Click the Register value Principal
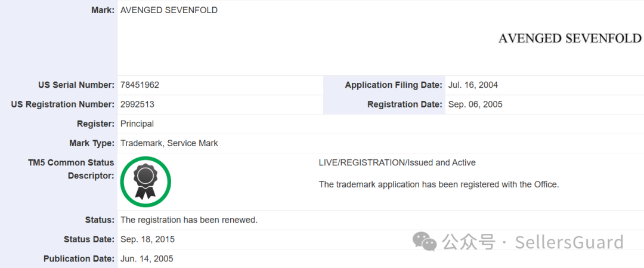The image size is (644, 268). pos(137,124)
